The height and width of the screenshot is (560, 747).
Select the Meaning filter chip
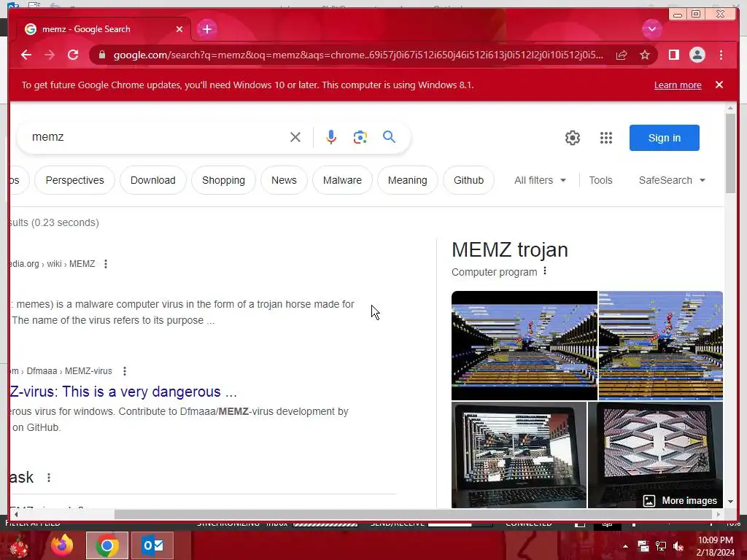[407, 180]
